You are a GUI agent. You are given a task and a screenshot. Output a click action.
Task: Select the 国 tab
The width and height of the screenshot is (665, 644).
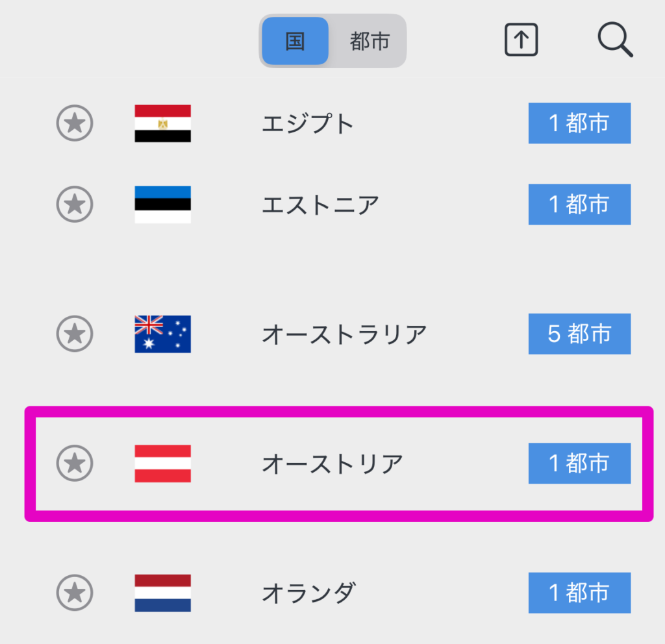tap(295, 40)
